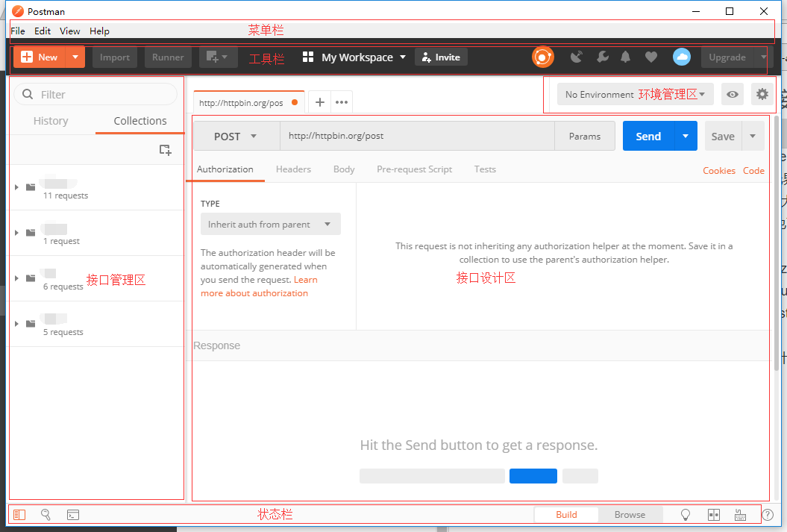Viewport: 787px width, 532px height.
Task: Open the POST method dropdown
Action: [236, 136]
